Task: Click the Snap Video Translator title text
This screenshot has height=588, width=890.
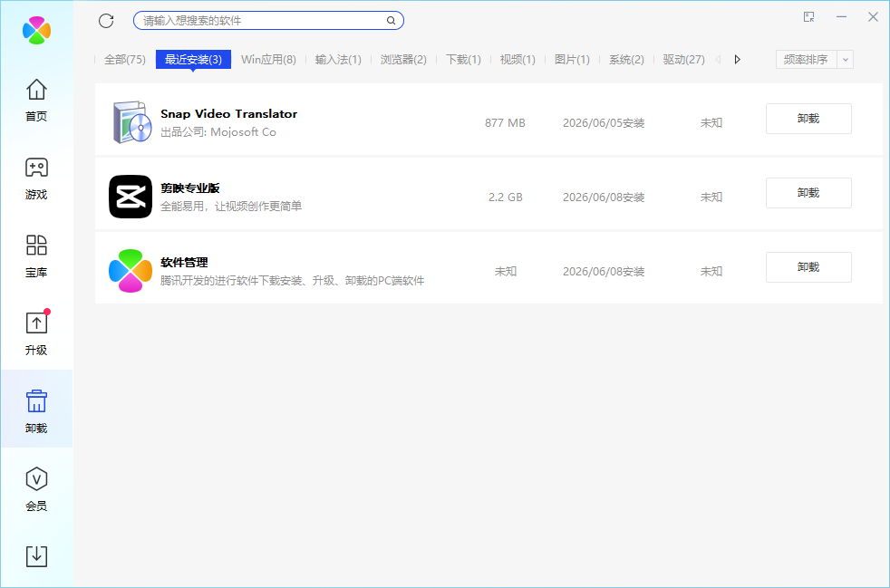Action: click(x=228, y=113)
